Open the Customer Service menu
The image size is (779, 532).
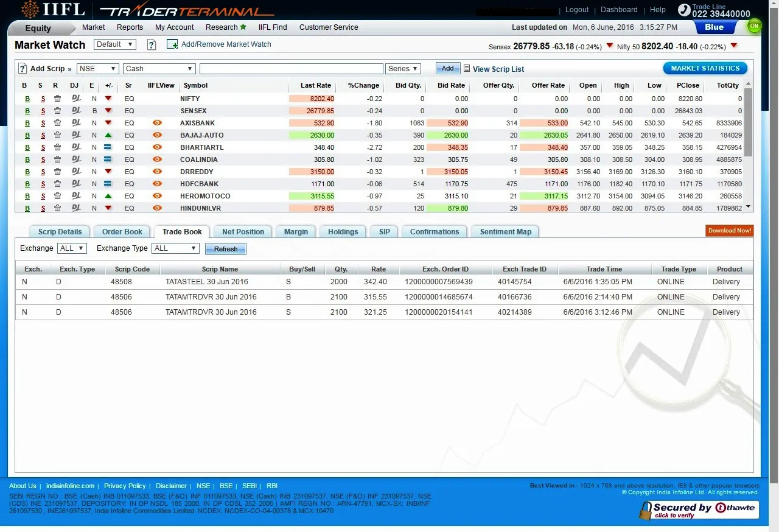point(329,27)
